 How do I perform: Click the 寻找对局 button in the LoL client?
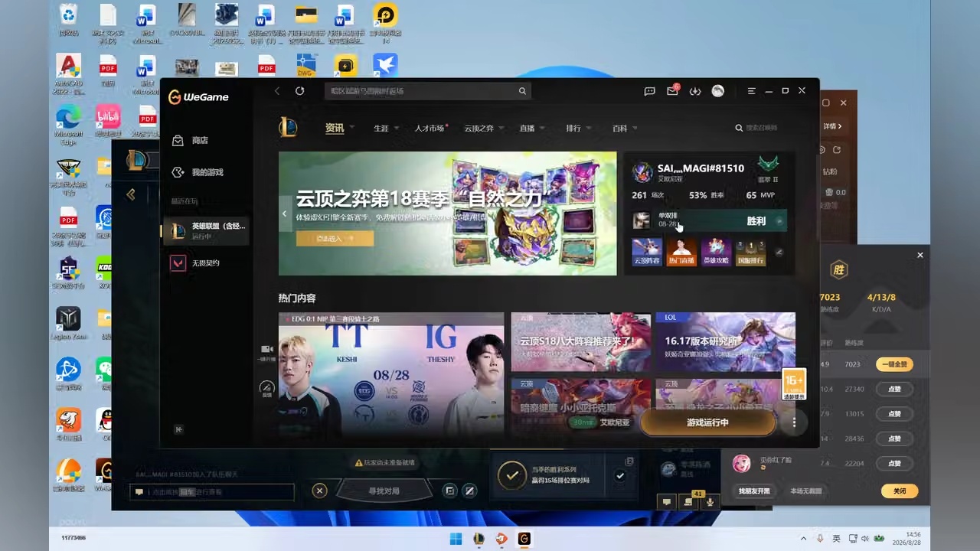pos(384,491)
